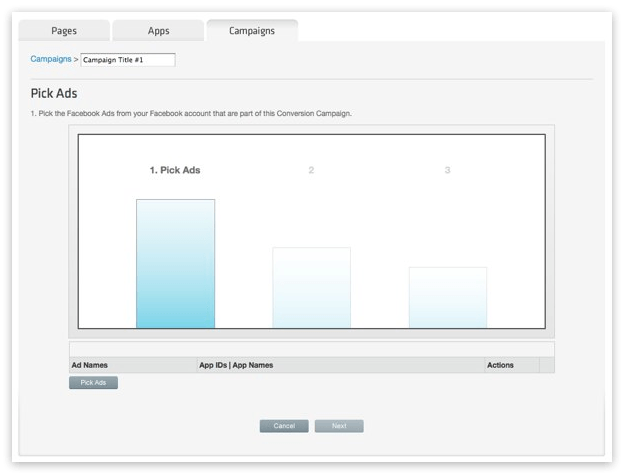Select the 1. Pick Ads step bar
This screenshot has height=474, width=624.
tap(176, 263)
